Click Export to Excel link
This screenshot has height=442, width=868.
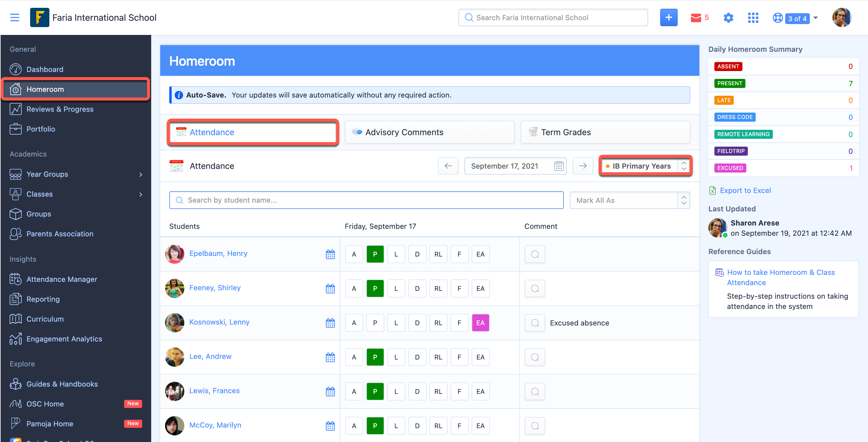coord(745,191)
